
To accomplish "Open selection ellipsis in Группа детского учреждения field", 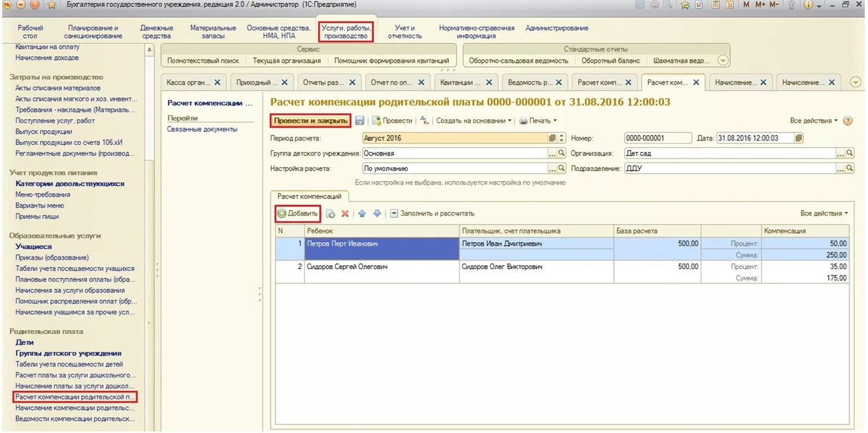I will [x=552, y=153].
